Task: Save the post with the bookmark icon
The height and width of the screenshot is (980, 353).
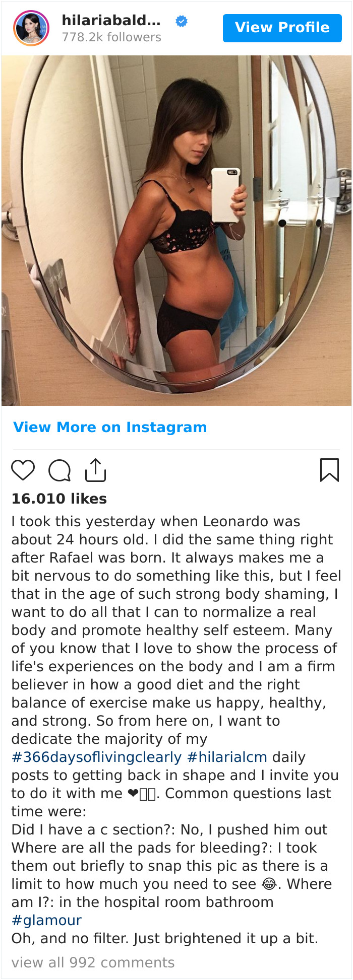Action: coord(330,469)
